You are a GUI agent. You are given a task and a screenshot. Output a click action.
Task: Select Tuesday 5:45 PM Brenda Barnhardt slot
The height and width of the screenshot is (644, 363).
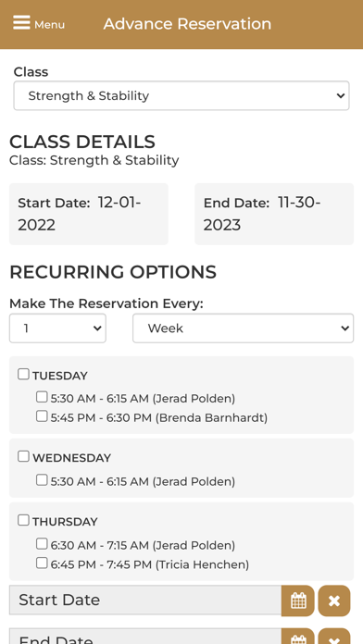[x=42, y=416]
